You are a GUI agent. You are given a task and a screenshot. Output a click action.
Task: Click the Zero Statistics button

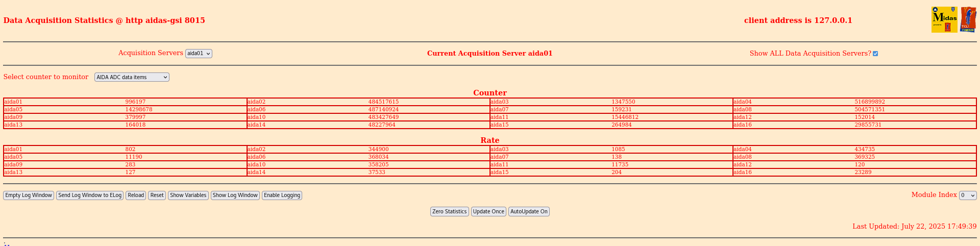450,211
